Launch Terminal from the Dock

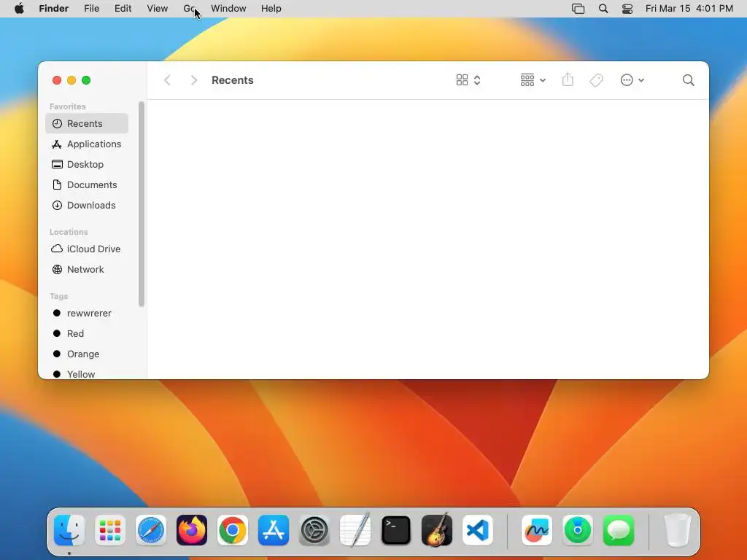coord(396,530)
